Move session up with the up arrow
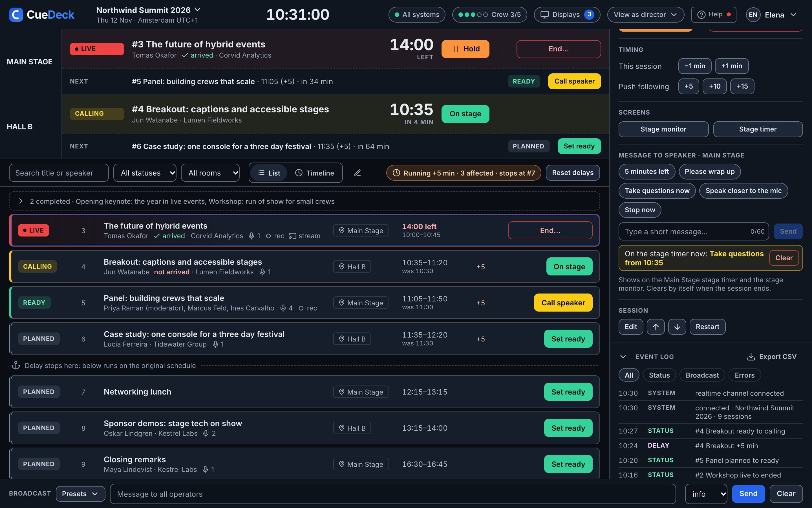The width and height of the screenshot is (812, 508). 656,327
